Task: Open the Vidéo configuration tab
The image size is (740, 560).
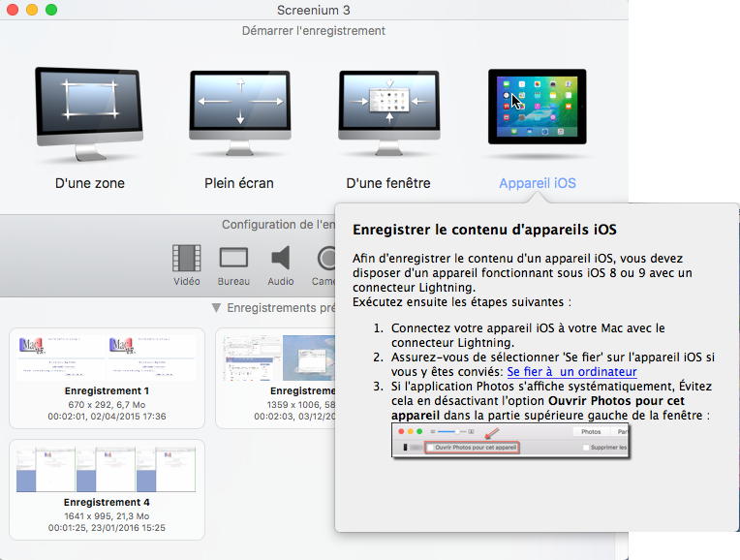Action: [x=186, y=265]
